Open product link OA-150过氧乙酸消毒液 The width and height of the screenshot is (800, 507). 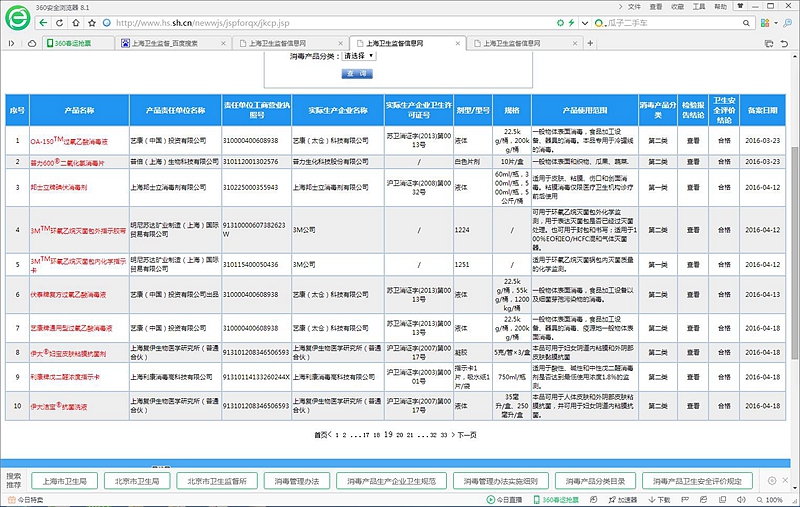69,141
